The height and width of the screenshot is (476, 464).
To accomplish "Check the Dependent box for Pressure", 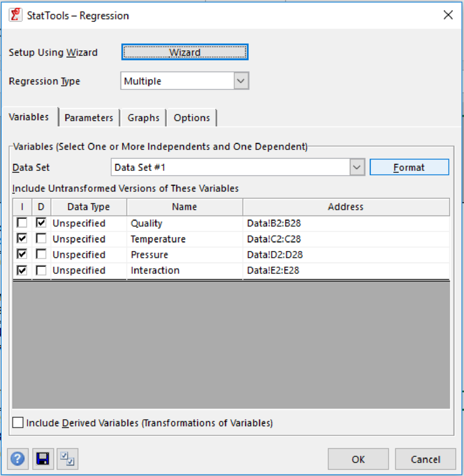I will [x=41, y=254].
